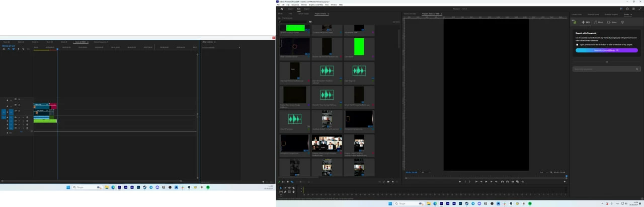Image resolution: width=644 pixels, height=207 pixels.
Task: Click the Home icon in Premiere header
Action: 282,9
